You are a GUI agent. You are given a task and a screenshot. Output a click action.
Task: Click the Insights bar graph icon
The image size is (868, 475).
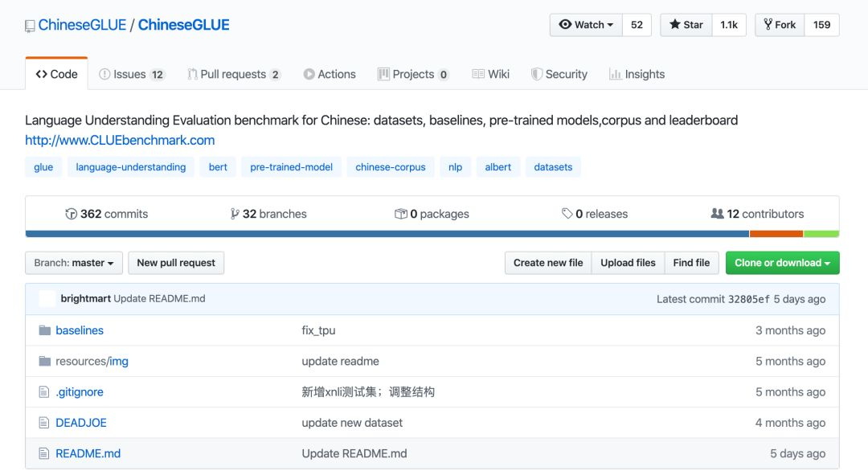(x=615, y=74)
